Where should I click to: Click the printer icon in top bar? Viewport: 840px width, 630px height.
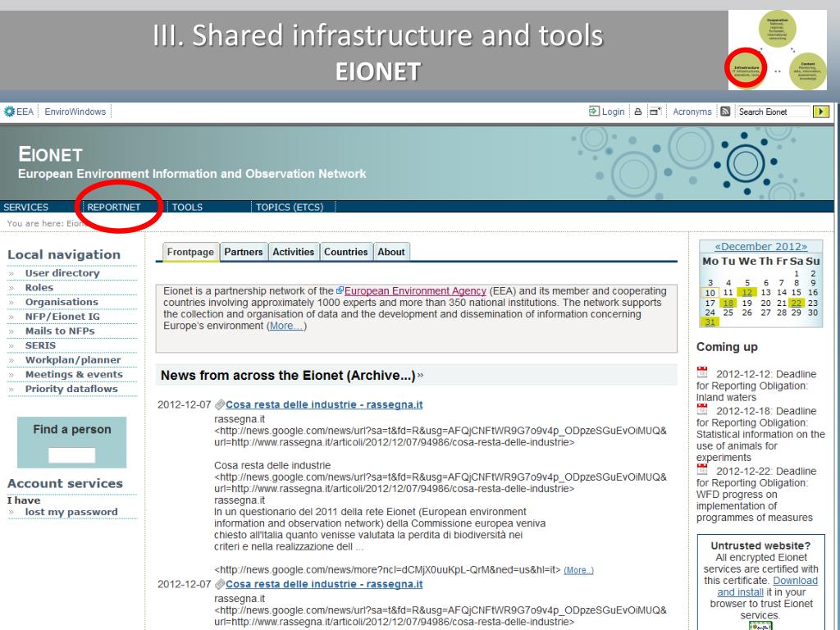pyautogui.click(x=638, y=112)
